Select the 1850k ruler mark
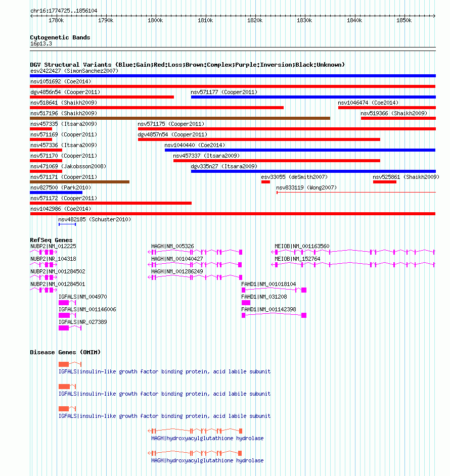Image resolution: width=450 pixels, height=476 pixels. tap(404, 21)
